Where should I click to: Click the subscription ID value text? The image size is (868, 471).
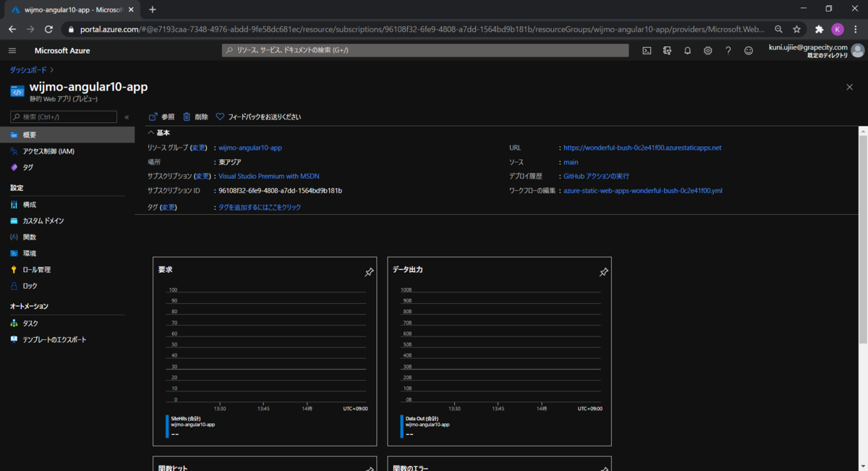280,191
